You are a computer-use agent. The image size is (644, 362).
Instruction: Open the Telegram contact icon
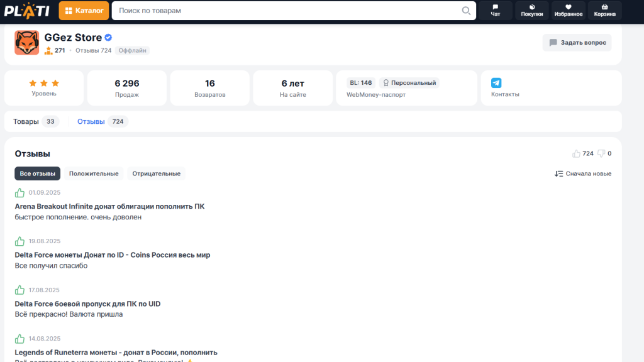point(496,83)
